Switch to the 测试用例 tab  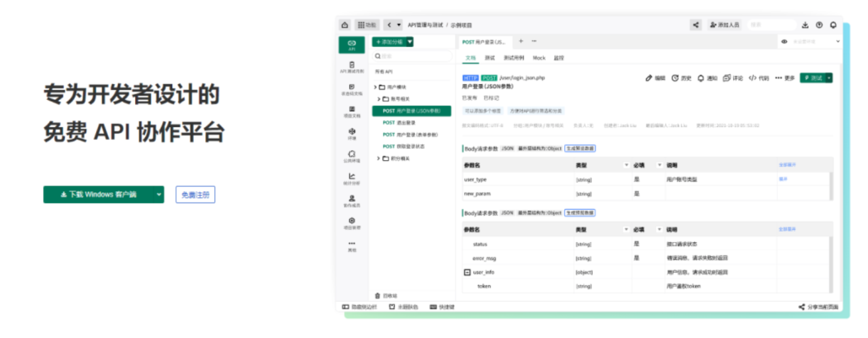click(514, 58)
